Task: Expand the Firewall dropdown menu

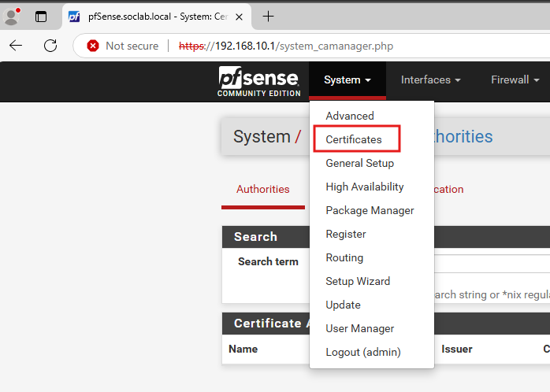Action: (515, 80)
